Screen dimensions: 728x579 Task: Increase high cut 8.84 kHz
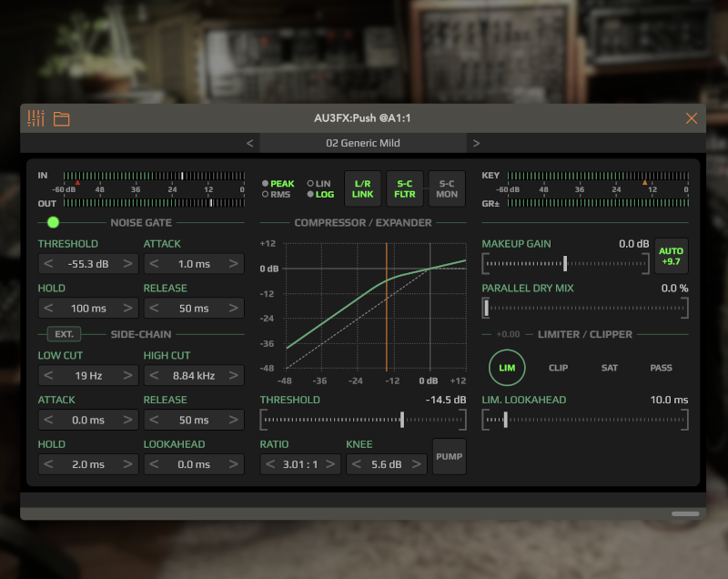point(234,375)
